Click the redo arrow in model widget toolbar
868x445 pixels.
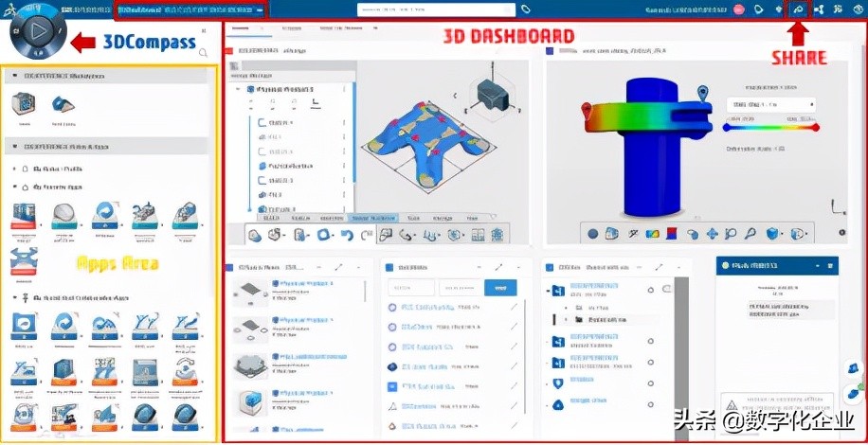(367, 236)
